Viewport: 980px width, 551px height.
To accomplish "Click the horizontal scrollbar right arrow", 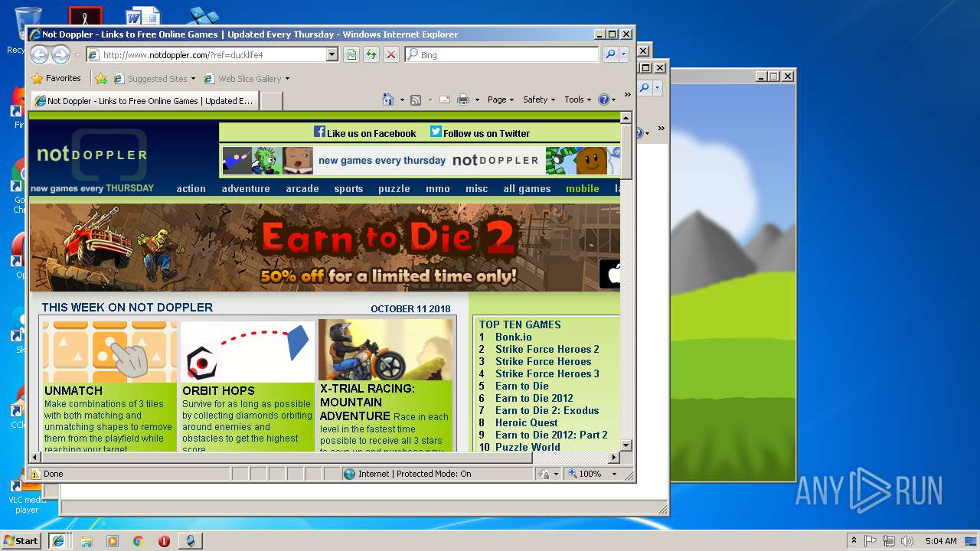I will 613,458.
